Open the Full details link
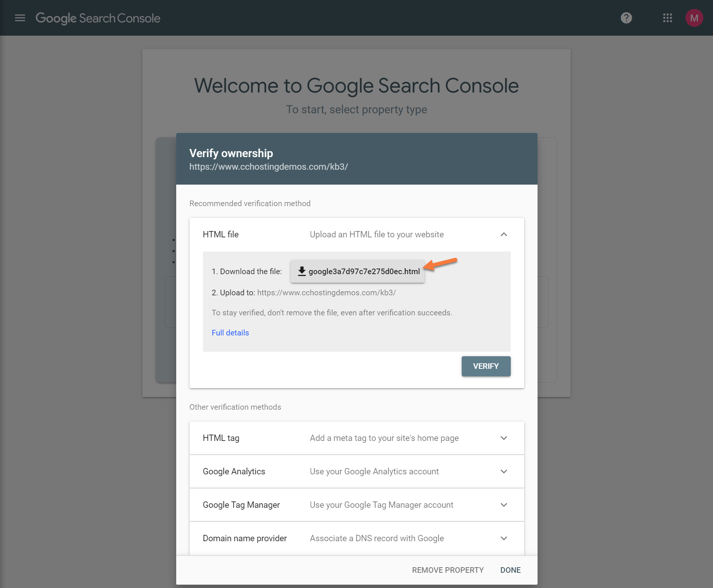Image resolution: width=713 pixels, height=588 pixels. click(x=230, y=333)
